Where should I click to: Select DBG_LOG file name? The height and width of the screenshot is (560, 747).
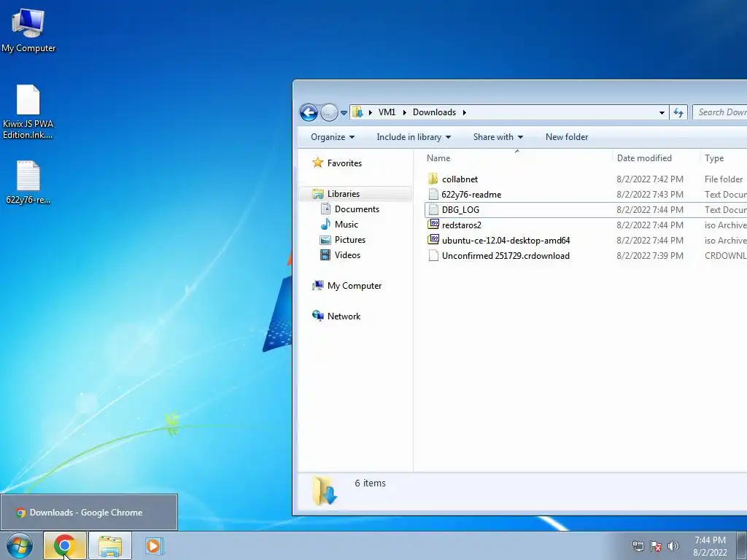coord(460,210)
